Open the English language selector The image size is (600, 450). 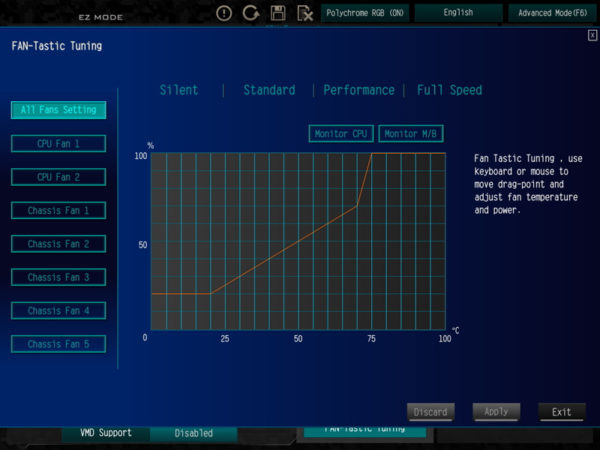[458, 13]
